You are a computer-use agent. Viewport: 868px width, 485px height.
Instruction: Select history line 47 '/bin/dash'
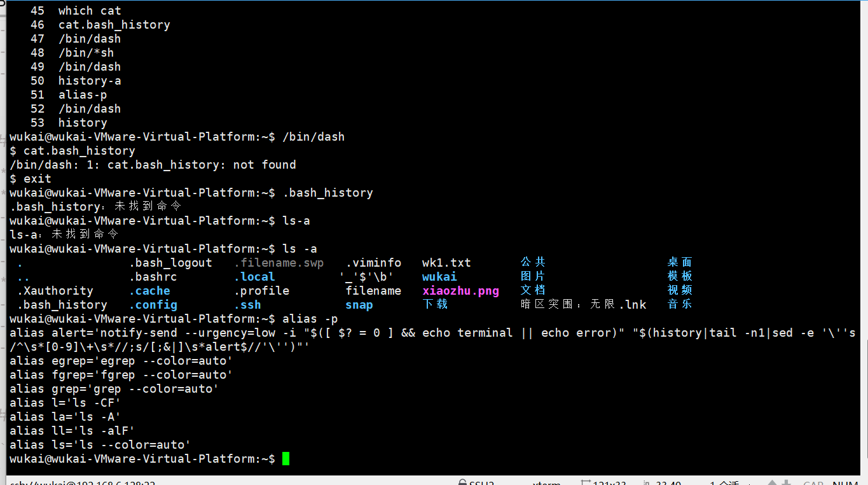(x=76, y=39)
